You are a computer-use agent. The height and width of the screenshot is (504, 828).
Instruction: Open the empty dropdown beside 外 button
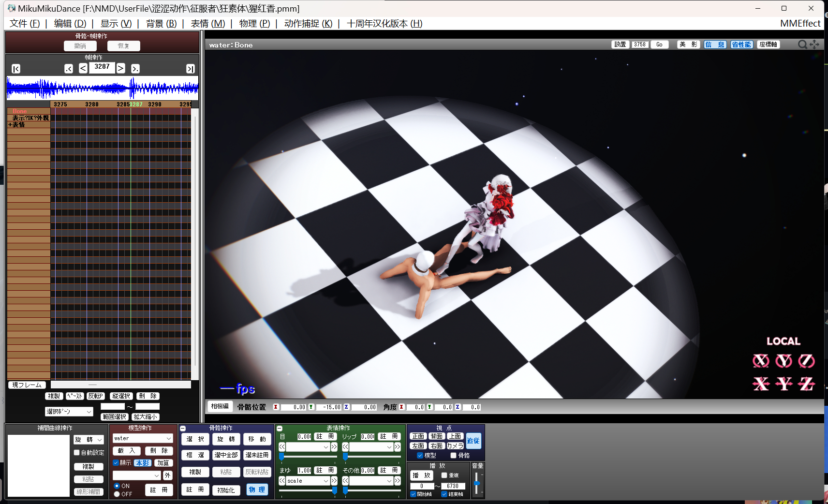click(137, 475)
